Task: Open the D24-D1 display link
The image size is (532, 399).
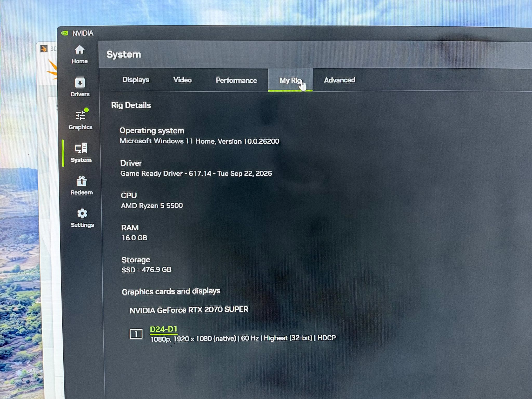Action: pyautogui.click(x=164, y=329)
